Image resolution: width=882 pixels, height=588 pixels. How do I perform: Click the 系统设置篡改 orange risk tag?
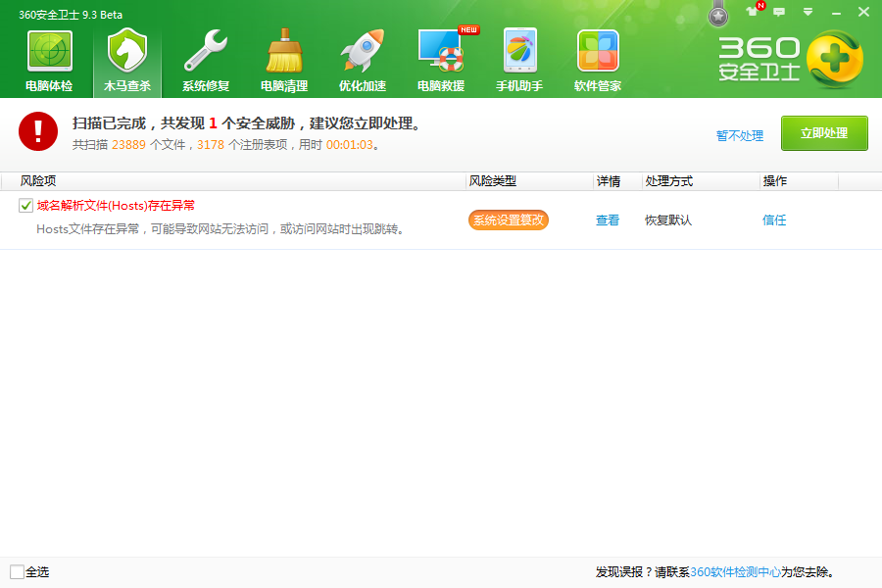[509, 220]
